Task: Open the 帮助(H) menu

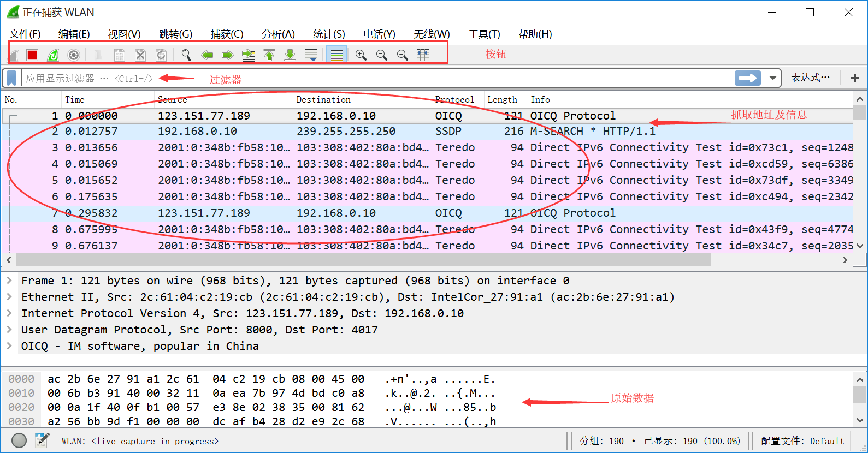Action: tap(535, 34)
